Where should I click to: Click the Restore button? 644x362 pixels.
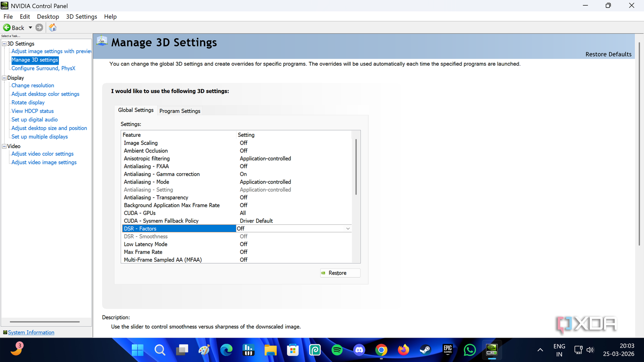(340, 273)
